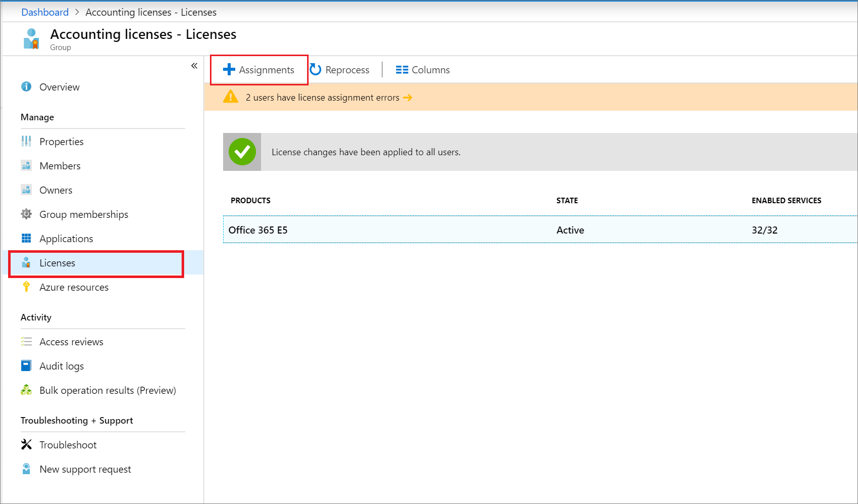Click the Audit logs book icon
The width and height of the screenshot is (858, 504).
coord(26,365)
